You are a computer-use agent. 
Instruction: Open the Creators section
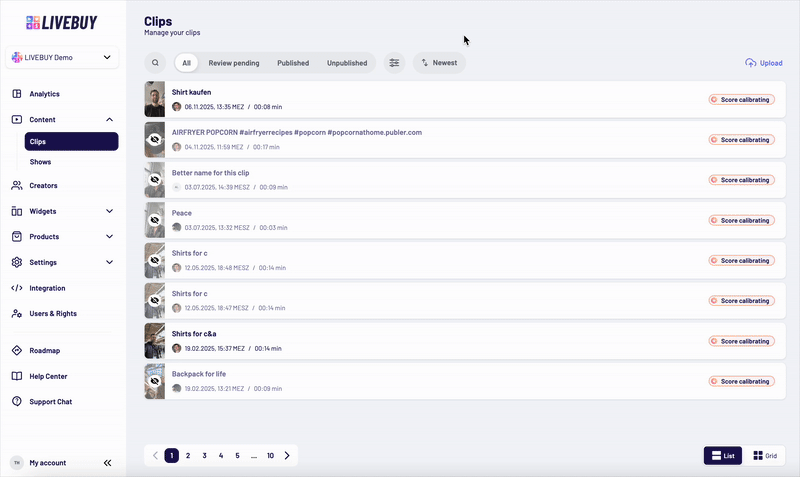(x=43, y=185)
